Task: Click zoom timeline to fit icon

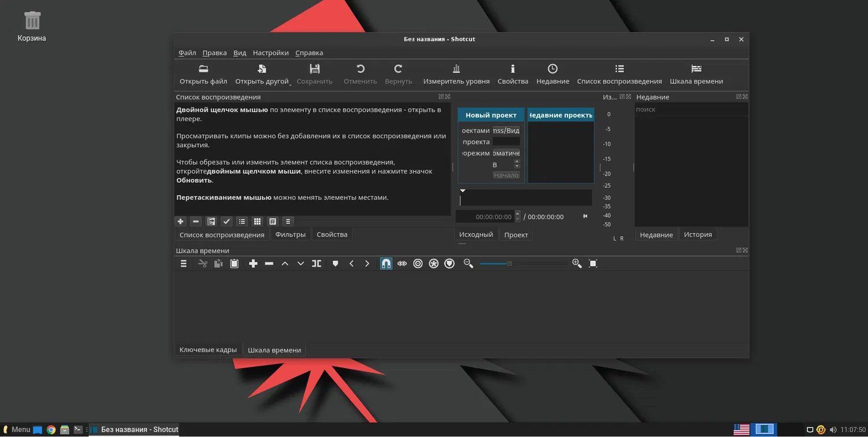Action: tap(593, 263)
